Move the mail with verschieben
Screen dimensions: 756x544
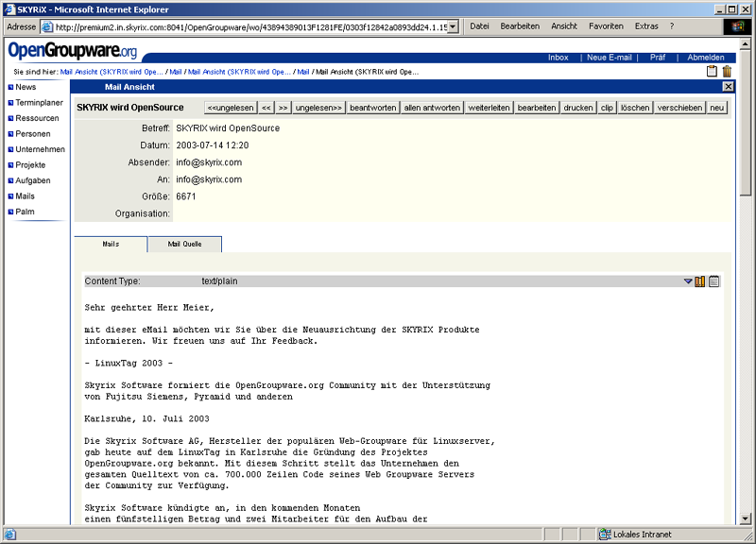(x=679, y=108)
